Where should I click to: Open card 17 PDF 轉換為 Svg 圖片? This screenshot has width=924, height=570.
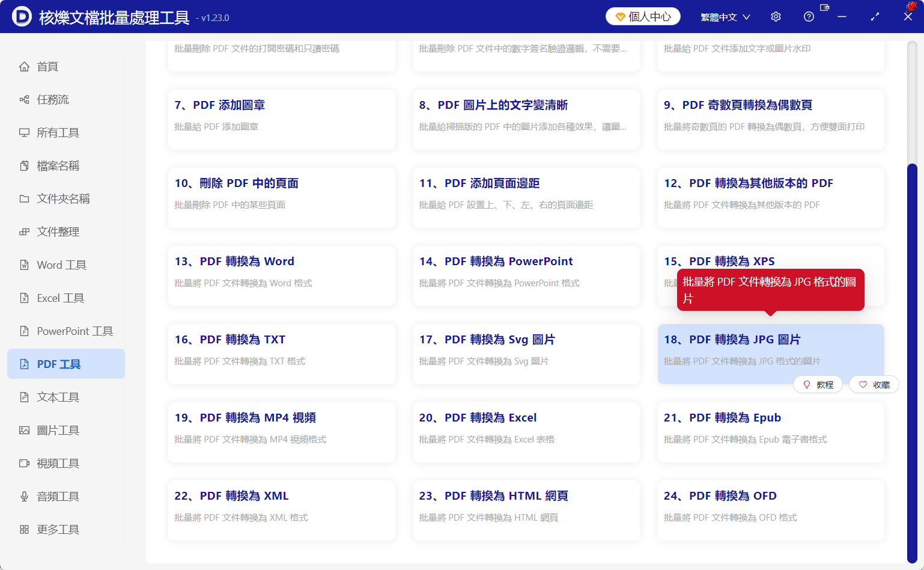tap(526, 354)
